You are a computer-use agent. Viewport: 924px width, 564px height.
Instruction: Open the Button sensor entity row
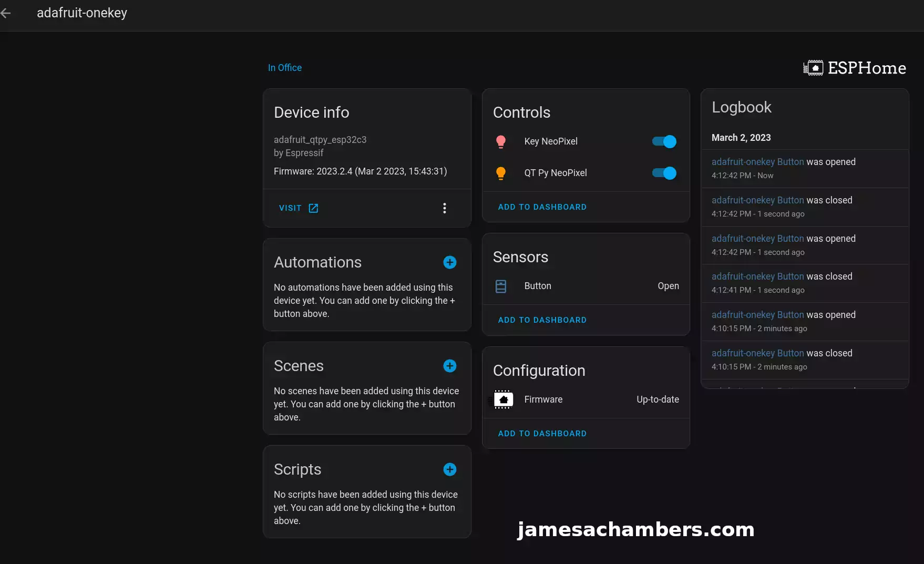(586, 286)
